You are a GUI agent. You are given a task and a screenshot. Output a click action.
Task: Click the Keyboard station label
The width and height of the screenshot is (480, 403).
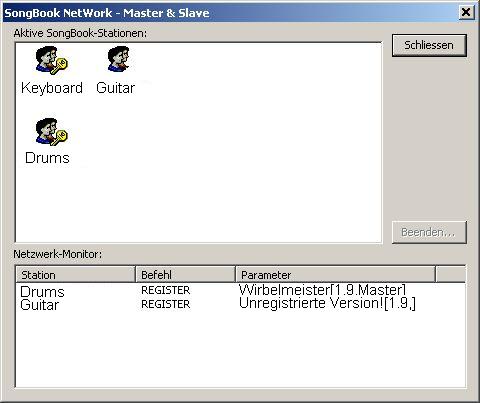52,88
